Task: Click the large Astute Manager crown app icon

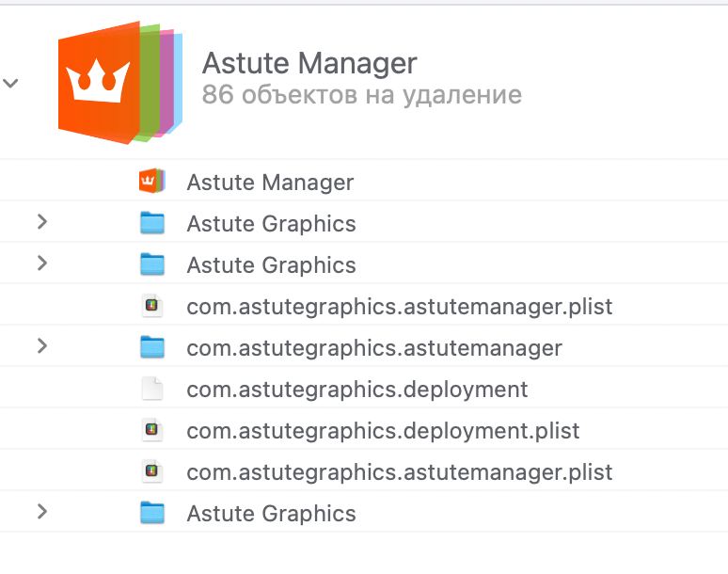Action: (120, 83)
